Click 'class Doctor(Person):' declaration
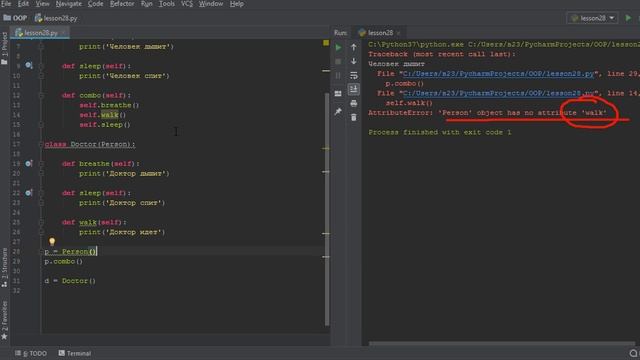 point(90,144)
